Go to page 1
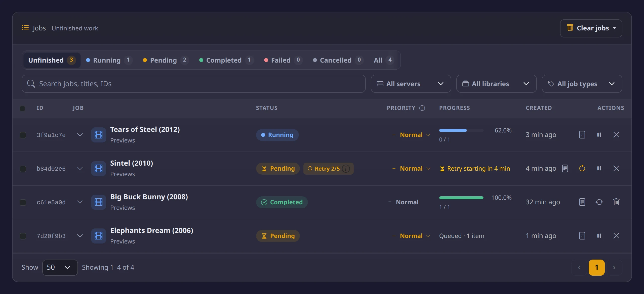The image size is (644, 294). coord(596,267)
